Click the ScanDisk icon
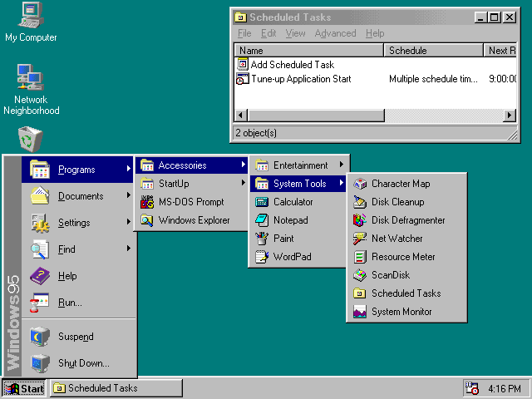This screenshot has height=399, width=532. tap(360, 275)
